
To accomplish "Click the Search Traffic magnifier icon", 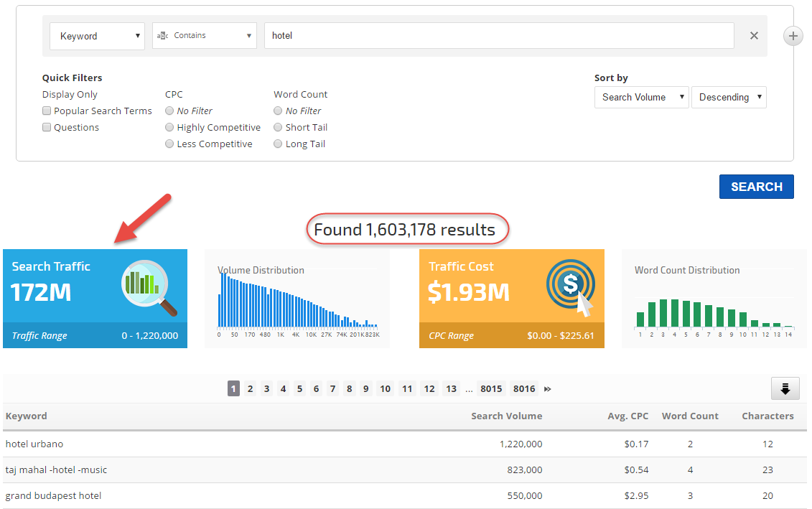I will click(149, 289).
